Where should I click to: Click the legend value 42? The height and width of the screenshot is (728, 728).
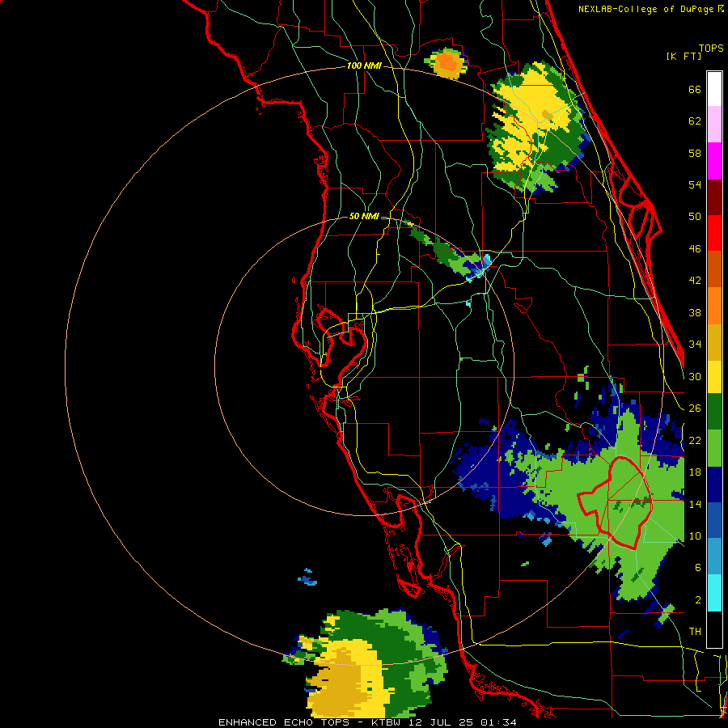[x=695, y=280]
